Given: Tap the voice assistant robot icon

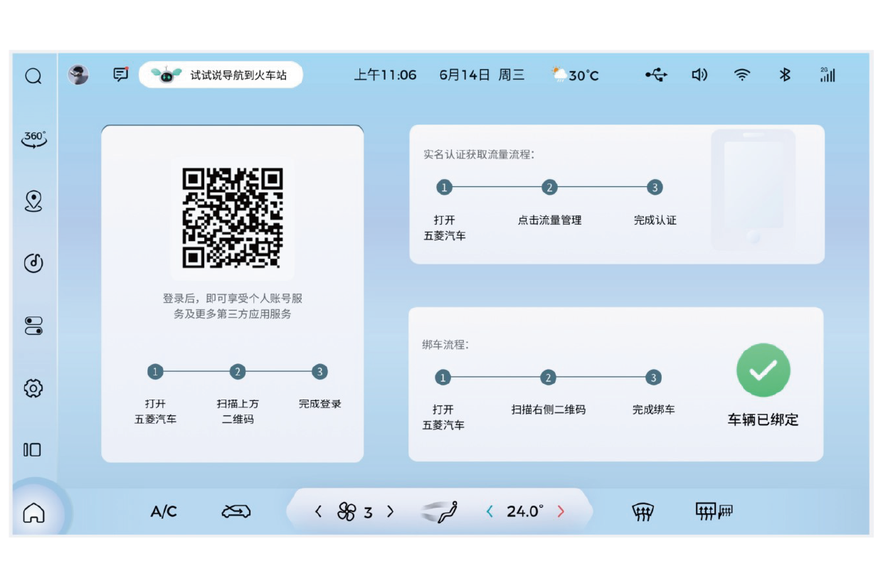Looking at the screenshot, I should 166,75.
